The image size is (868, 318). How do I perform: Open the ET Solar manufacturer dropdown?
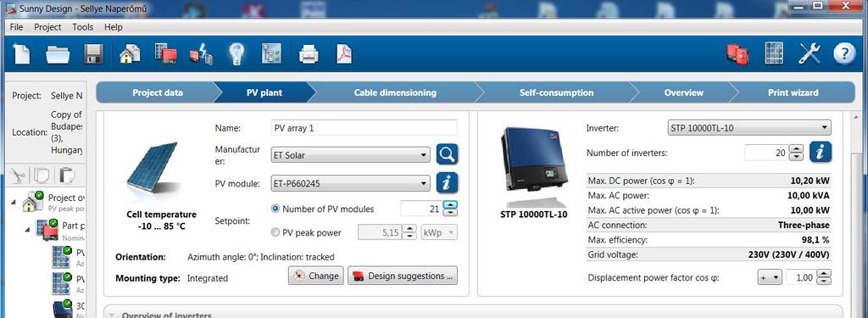point(350,155)
